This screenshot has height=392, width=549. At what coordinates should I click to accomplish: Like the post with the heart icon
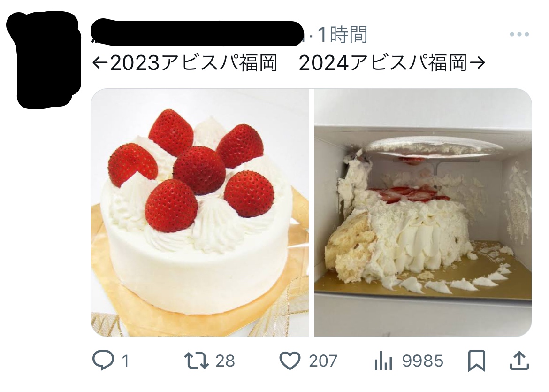tap(290, 361)
